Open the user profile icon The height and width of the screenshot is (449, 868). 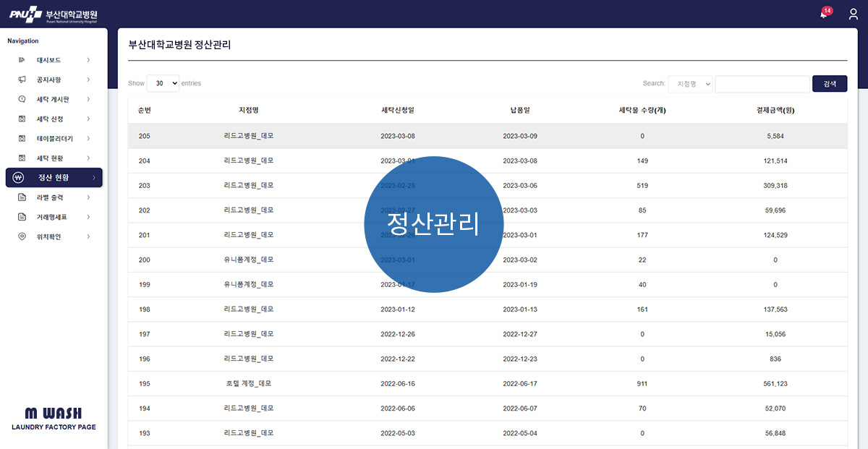854,14
